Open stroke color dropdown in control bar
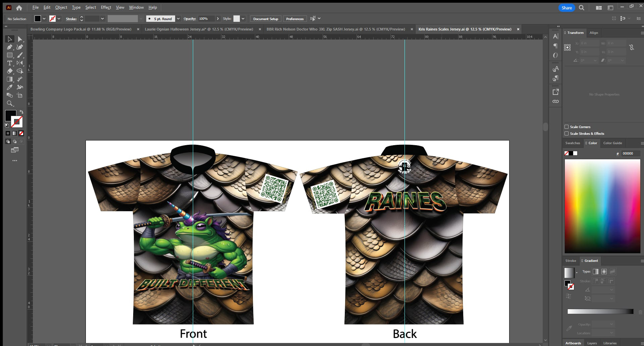Viewport: 644px width, 346px height. (59, 19)
